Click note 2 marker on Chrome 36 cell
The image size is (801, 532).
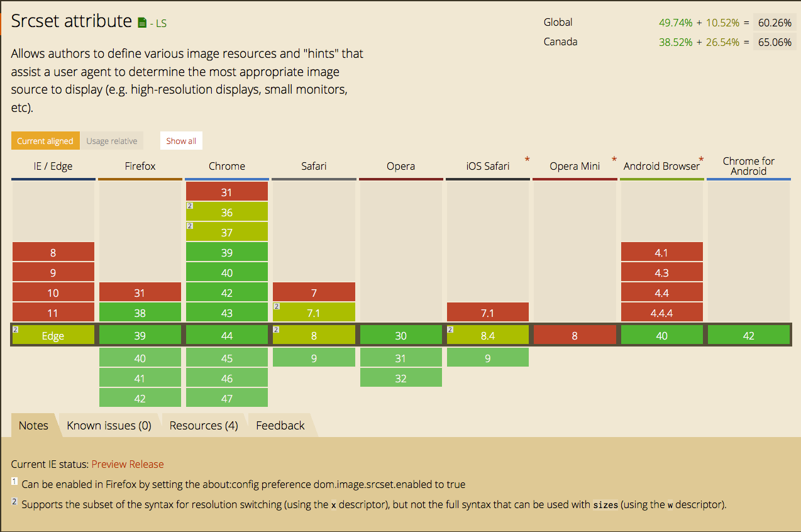(x=189, y=206)
